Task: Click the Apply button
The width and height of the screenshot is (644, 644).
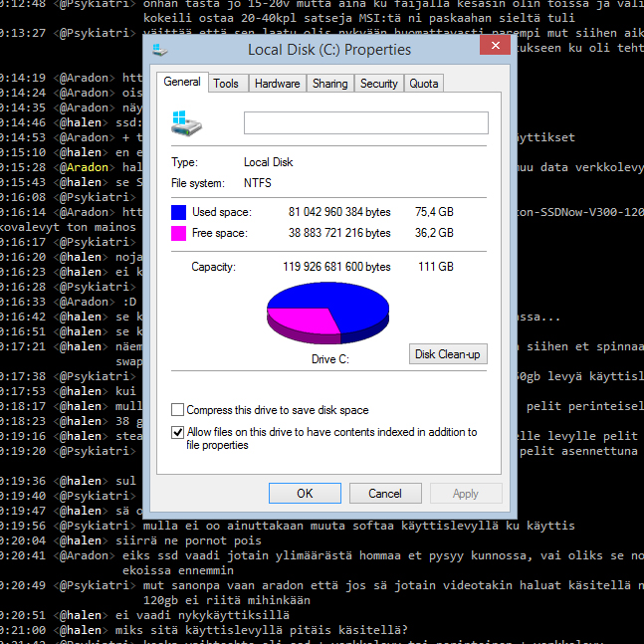Action: (465, 493)
